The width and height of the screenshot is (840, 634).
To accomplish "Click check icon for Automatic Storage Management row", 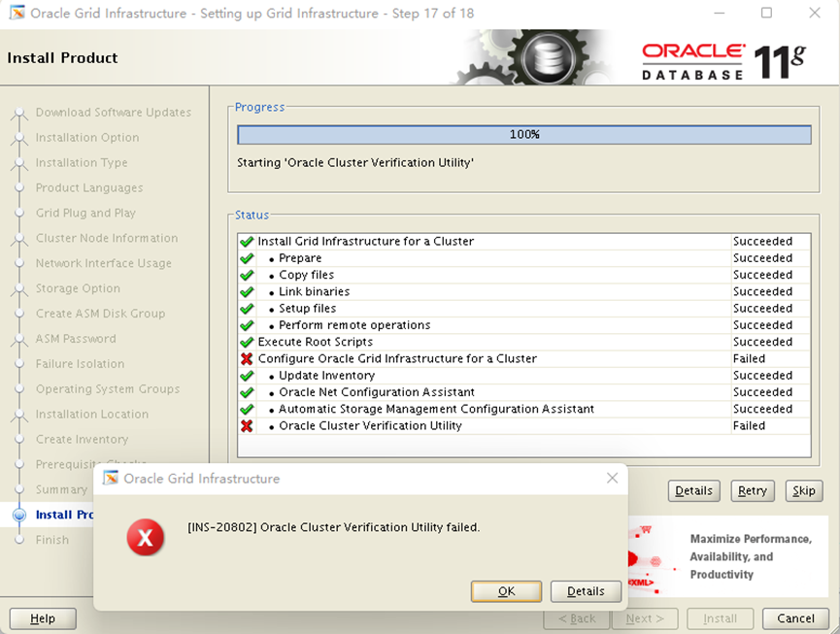I will (247, 409).
